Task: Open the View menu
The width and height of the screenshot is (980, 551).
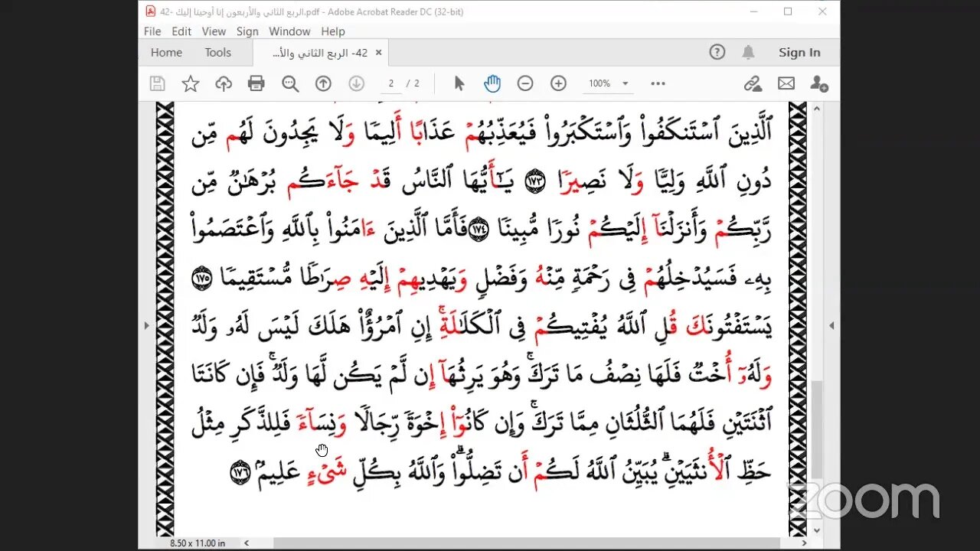Action: click(214, 31)
